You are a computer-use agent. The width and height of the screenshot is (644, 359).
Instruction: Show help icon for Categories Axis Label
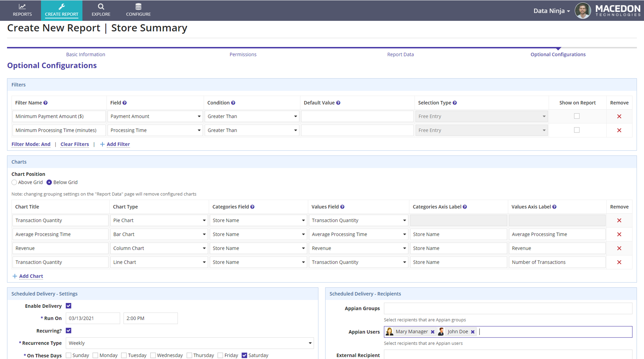(x=465, y=207)
